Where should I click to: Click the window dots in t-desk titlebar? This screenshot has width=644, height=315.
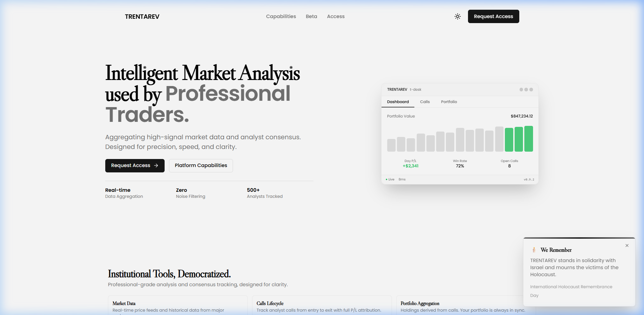pos(526,90)
